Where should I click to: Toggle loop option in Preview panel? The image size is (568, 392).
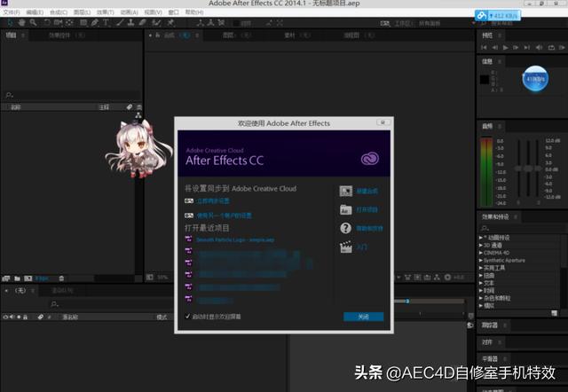(x=551, y=47)
